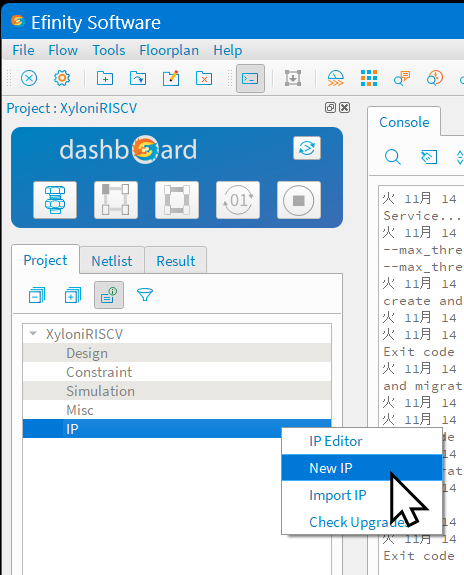Collapse all project tree items icon
464x575 pixels.
point(37,295)
